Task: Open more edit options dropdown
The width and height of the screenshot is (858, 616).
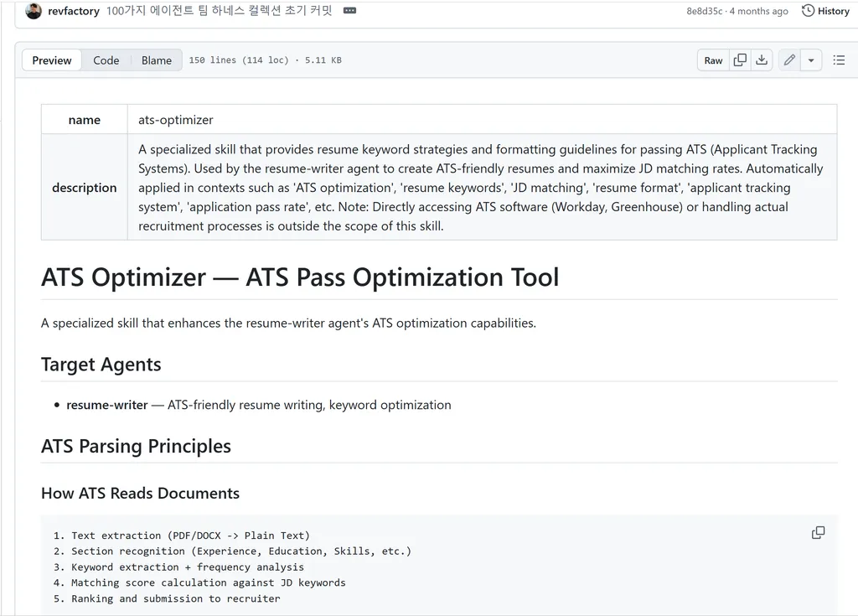Action: tap(811, 60)
